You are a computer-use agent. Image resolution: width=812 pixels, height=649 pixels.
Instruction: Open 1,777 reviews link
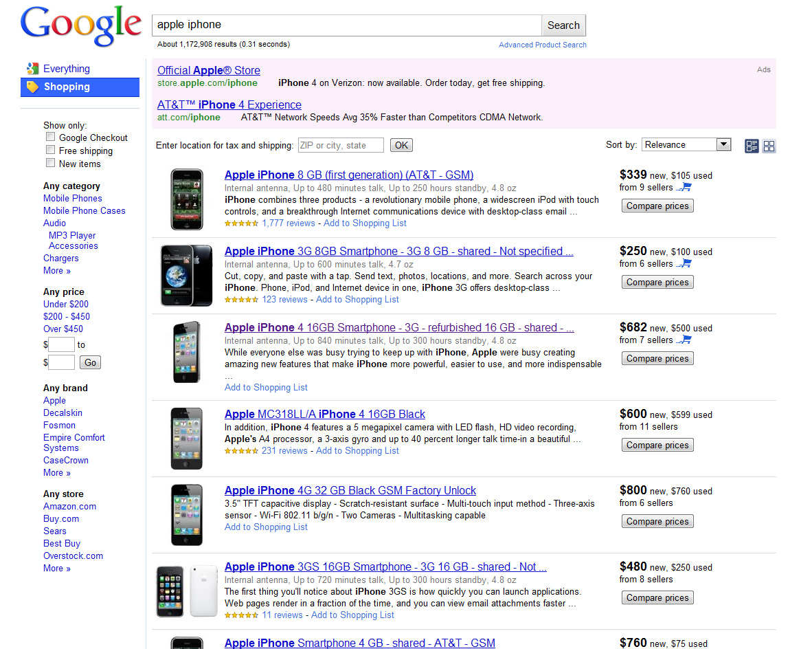click(x=289, y=223)
